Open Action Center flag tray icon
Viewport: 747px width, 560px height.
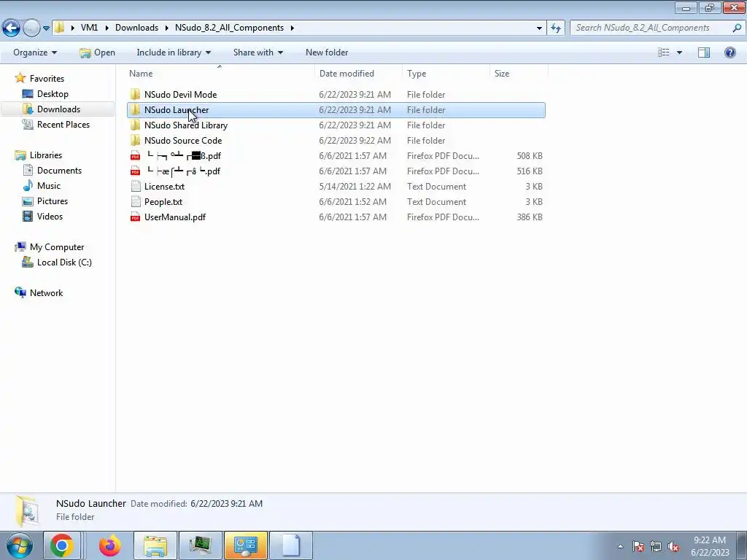638,546
